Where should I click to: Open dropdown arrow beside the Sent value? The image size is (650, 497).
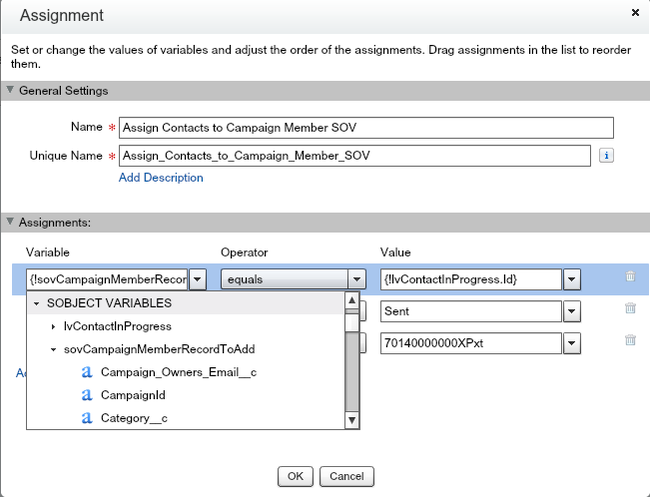pyautogui.click(x=571, y=312)
